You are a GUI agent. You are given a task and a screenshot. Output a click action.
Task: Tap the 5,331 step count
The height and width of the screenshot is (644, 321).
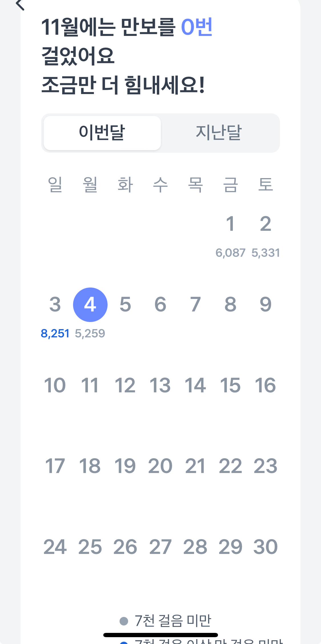[x=266, y=253]
